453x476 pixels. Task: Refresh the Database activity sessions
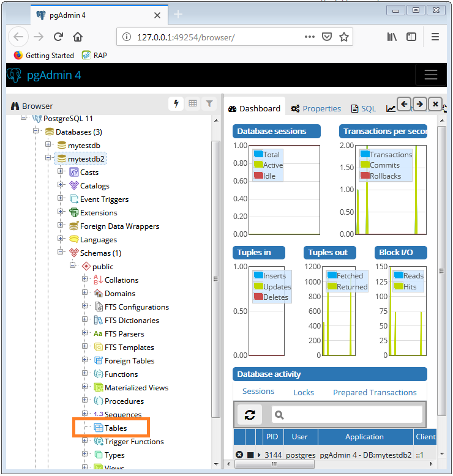tap(250, 415)
